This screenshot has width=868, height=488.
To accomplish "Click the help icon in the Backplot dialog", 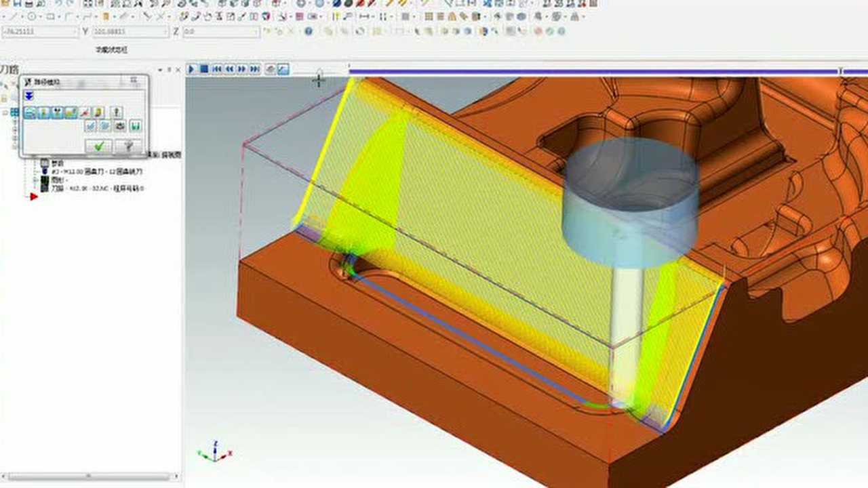I will click(x=128, y=146).
